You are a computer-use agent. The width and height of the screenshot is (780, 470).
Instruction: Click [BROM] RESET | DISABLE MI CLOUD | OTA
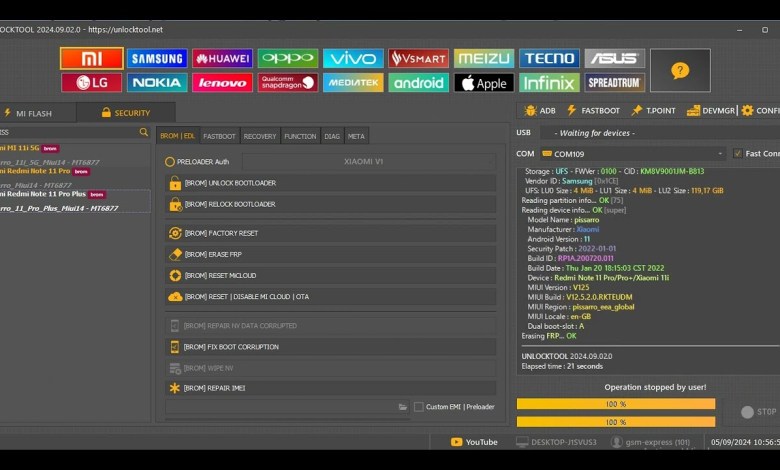(330, 297)
